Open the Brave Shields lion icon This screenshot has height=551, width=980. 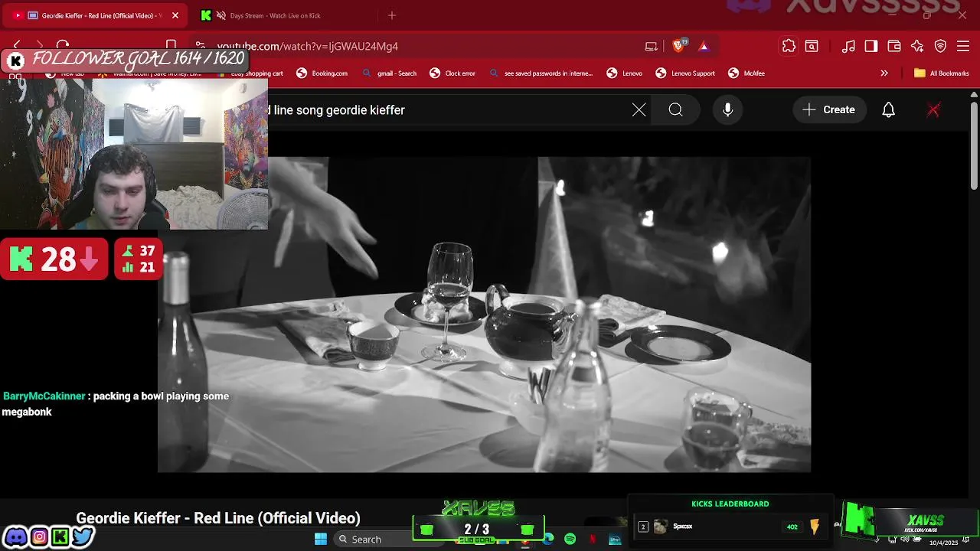pos(678,46)
